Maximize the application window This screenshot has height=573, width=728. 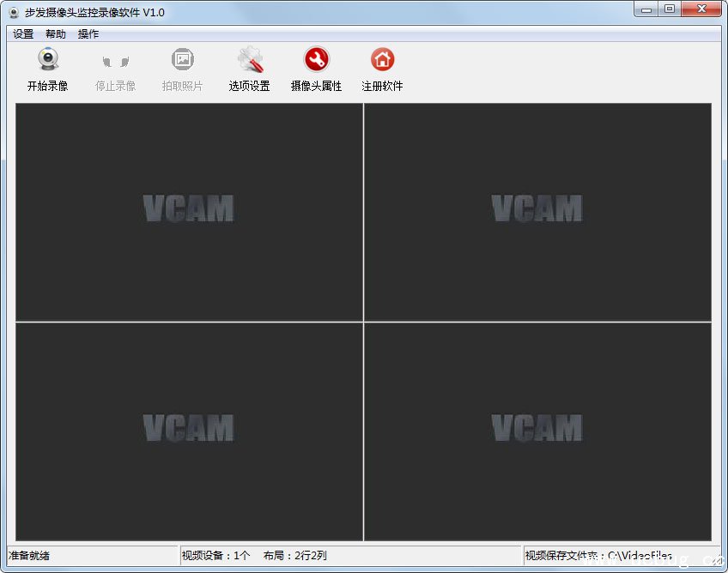point(670,9)
